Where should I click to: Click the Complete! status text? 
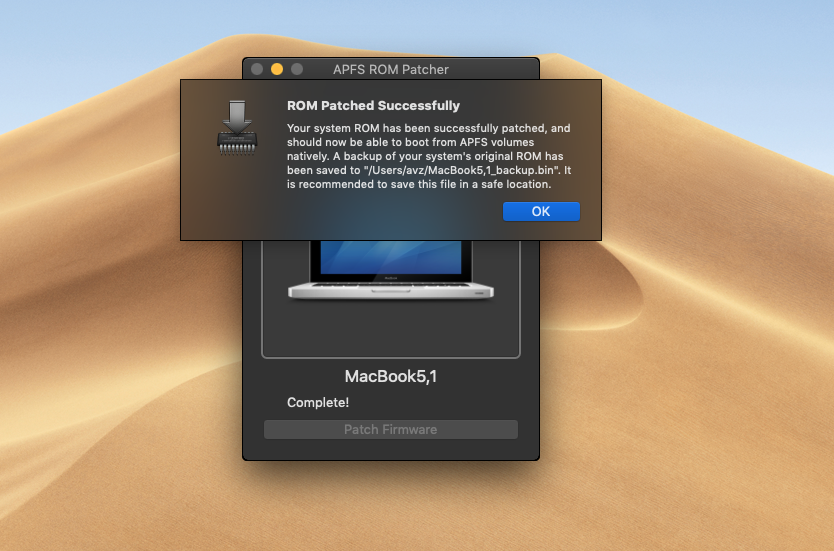pyautogui.click(x=318, y=402)
